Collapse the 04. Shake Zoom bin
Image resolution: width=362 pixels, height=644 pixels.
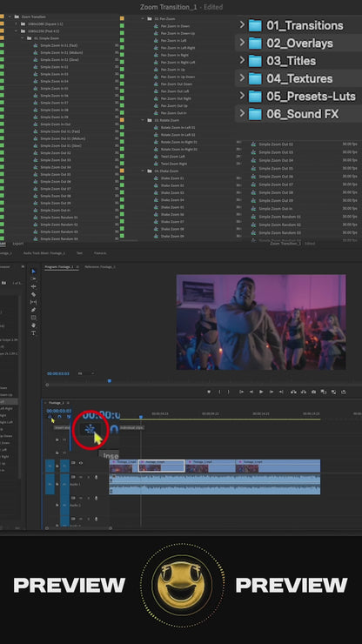[x=143, y=171]
